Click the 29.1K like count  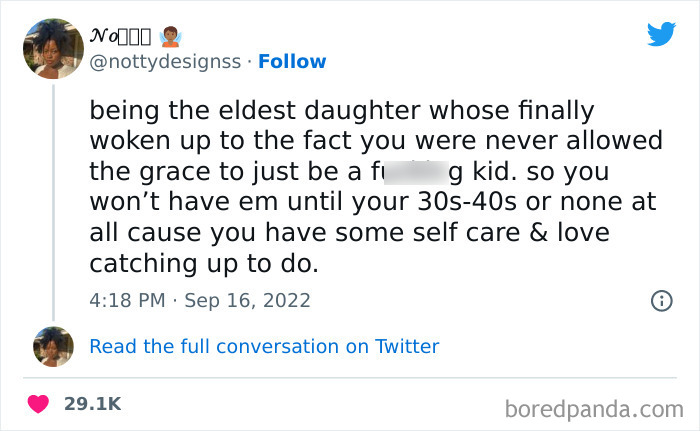tap(93, 404)
